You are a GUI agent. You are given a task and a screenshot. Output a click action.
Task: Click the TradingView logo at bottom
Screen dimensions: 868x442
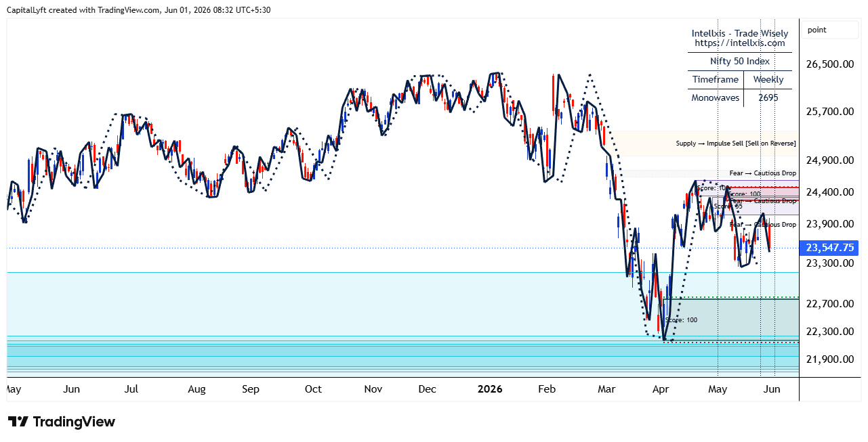pyautogui.click(x=62, y=422)
